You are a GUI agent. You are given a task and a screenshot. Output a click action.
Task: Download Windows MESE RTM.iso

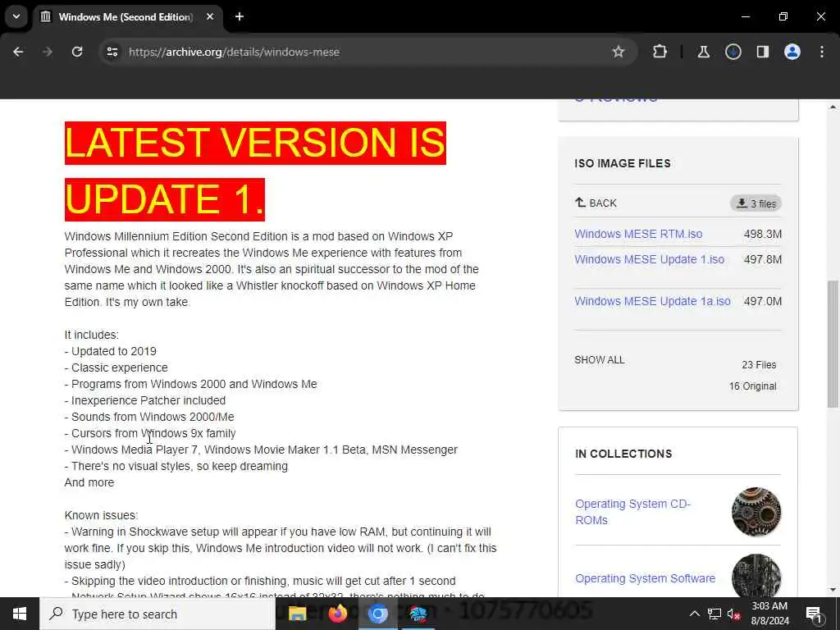(x=638, y=234)
